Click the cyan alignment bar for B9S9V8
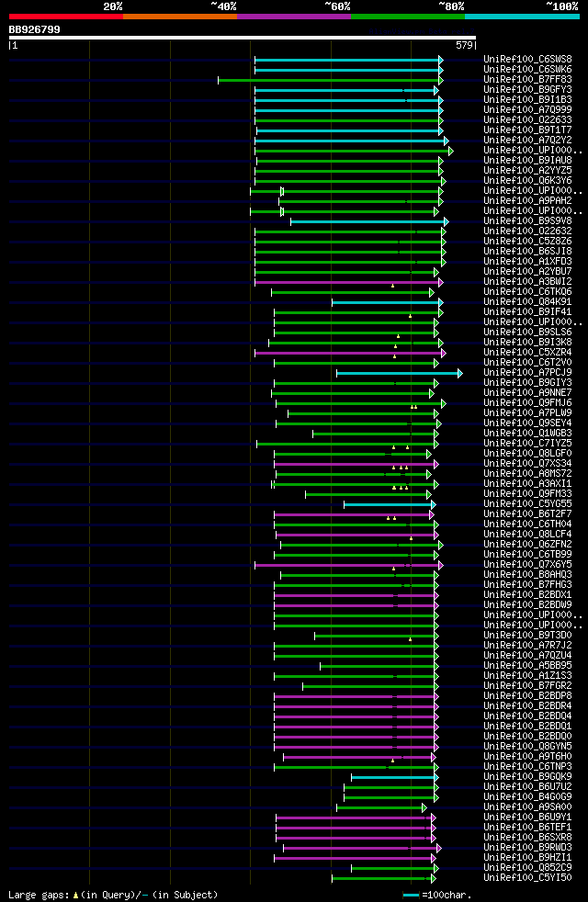 [x=368, y=221]
